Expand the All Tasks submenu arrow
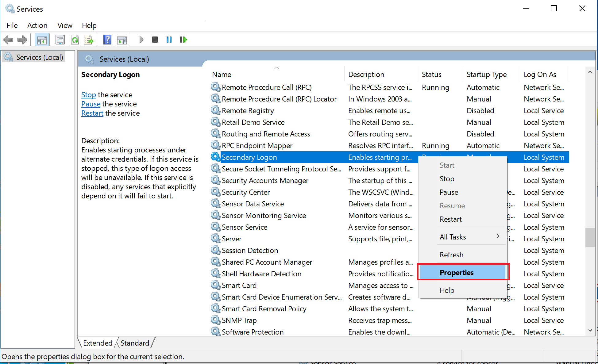The height and width of the screenshot is (364, 598). [498, 236]
